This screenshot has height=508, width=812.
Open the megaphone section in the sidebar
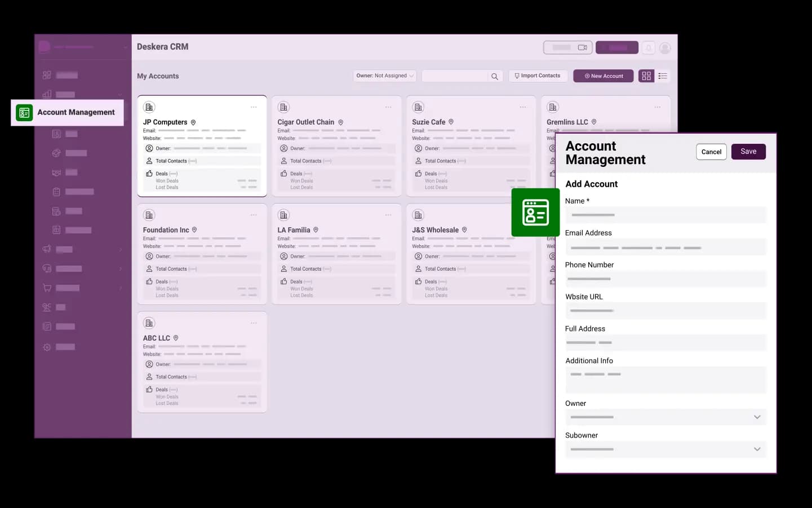click(47, 249)
